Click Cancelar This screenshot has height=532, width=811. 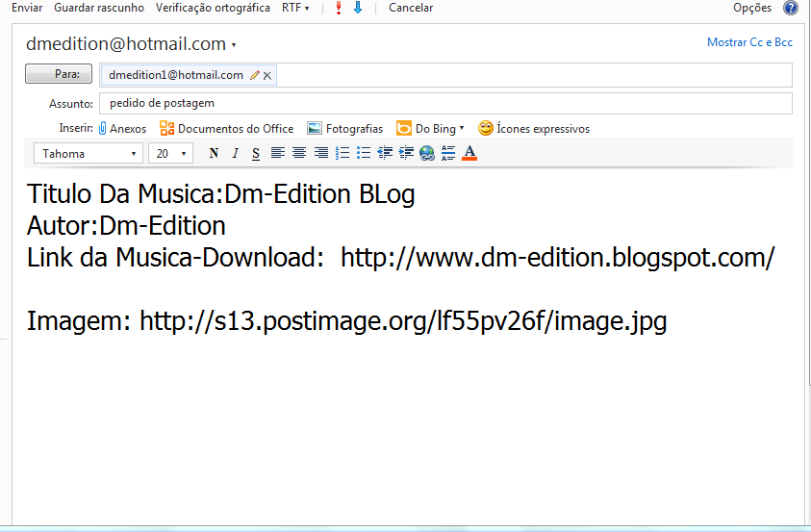click(411, 8)
